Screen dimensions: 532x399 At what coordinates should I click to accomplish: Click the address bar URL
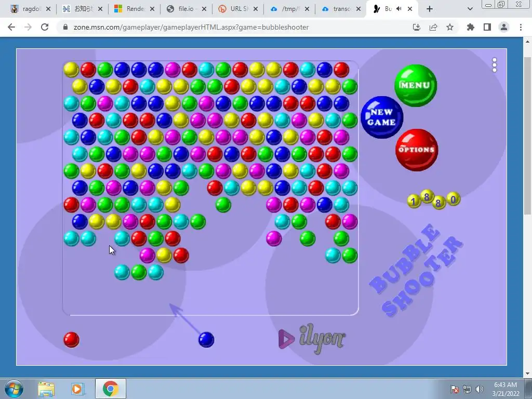[191, 27]
